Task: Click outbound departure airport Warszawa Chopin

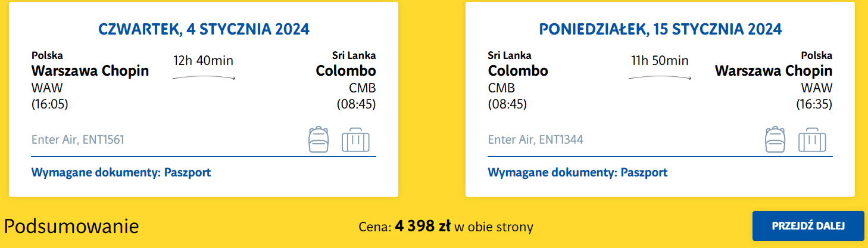Action: (90, 71)
